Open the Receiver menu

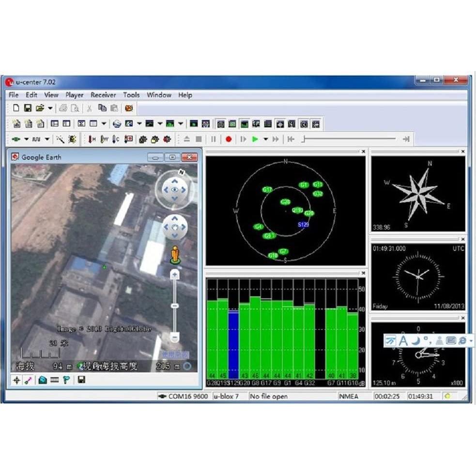pos(103,95)
